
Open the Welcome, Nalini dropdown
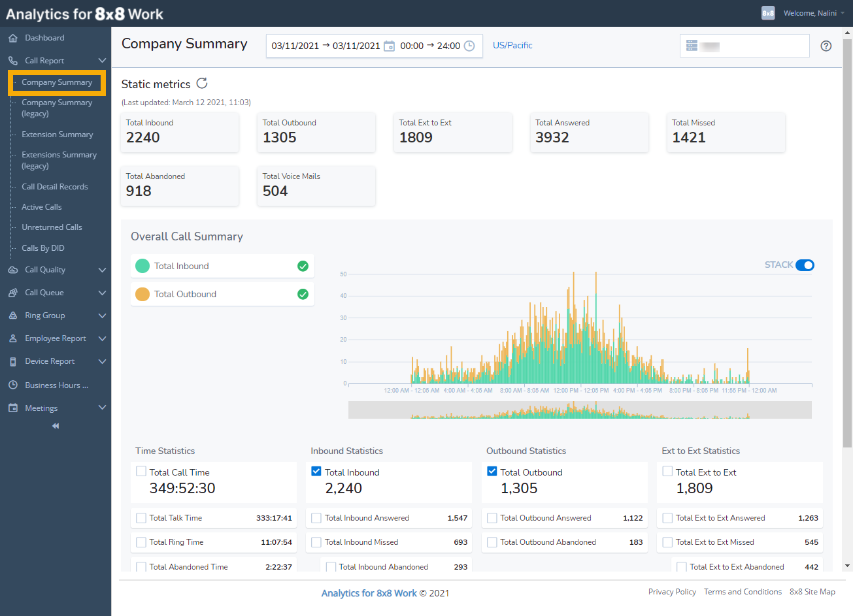click(812, 12)
